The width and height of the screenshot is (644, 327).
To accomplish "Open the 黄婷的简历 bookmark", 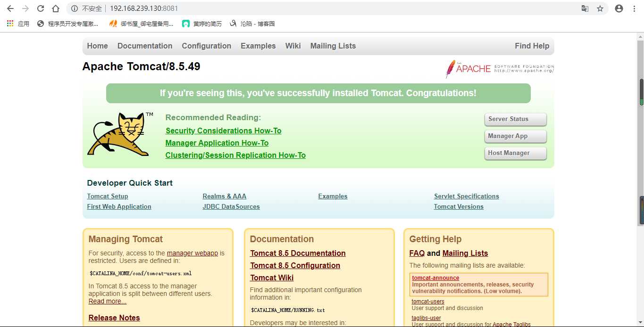I will [x=202, y=24].
